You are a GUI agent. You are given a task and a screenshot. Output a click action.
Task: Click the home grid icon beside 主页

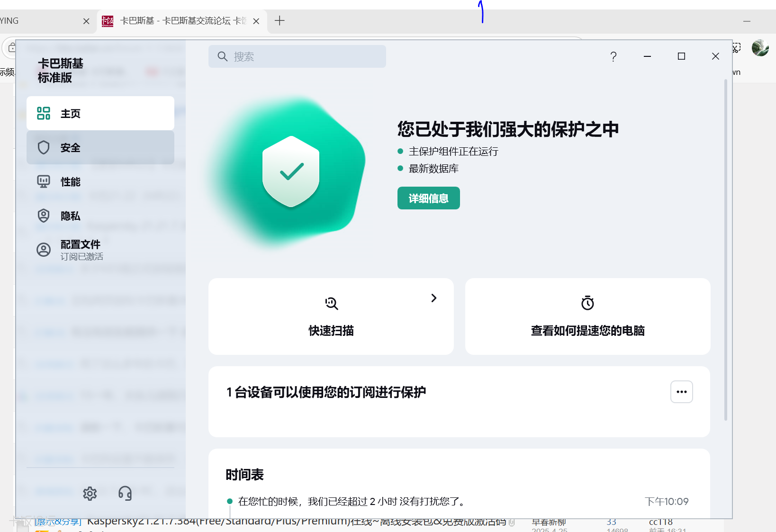tap(44, 113)
